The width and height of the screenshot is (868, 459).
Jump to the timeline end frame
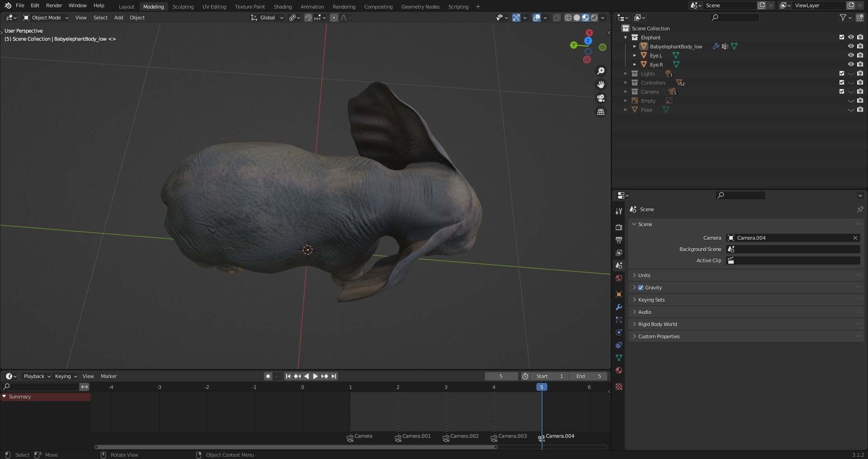(334, 376)
